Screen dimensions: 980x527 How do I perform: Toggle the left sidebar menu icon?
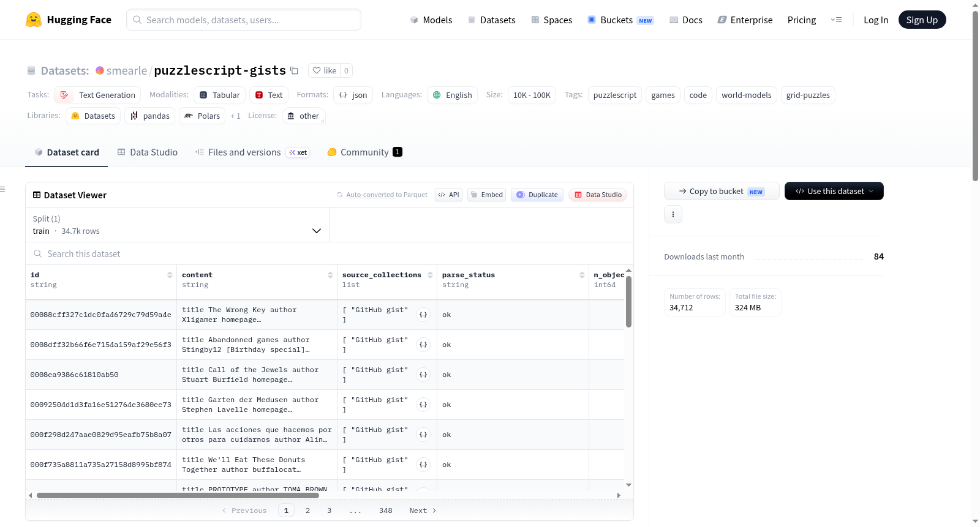3,189
